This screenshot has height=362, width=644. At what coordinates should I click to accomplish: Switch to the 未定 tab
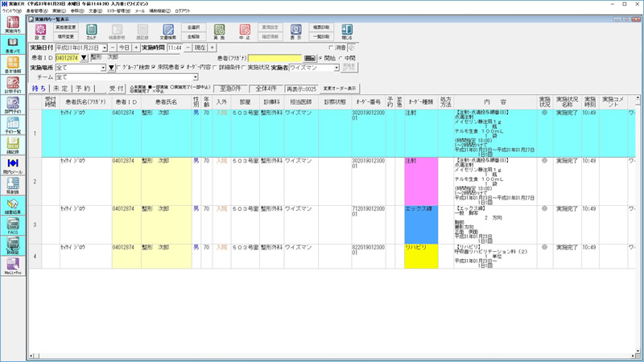click(60, 88)
